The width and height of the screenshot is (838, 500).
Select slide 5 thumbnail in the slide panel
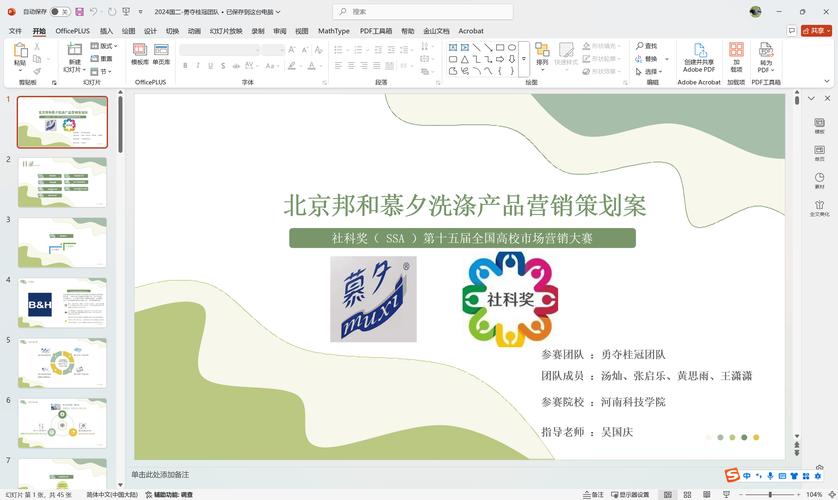(x=63, y=363)
